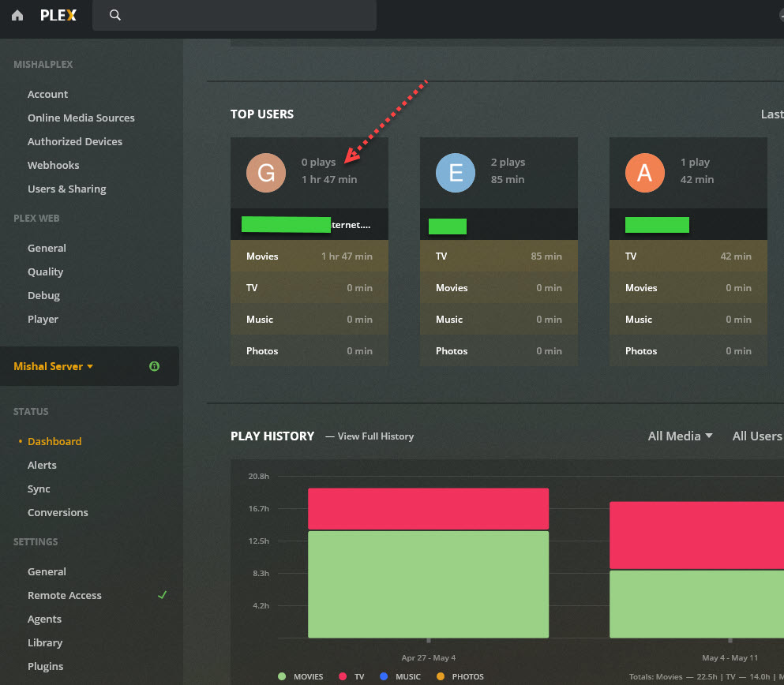Open the All Users filter dropdown
The height and width of the screenshot is (685, 784).
point(757,436)
